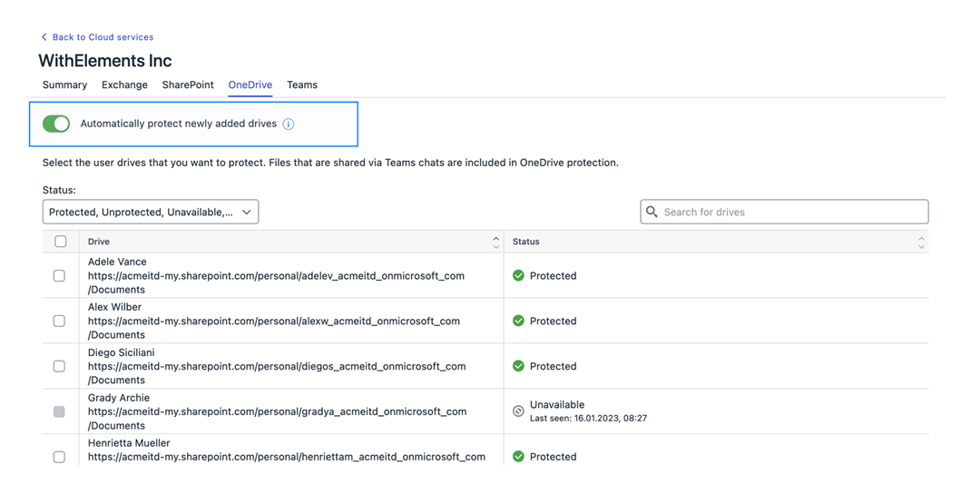Click Last seen: 16.01.2023, 08:27 text
This screenshot has height=495, width=980.
tap(588, 418)
